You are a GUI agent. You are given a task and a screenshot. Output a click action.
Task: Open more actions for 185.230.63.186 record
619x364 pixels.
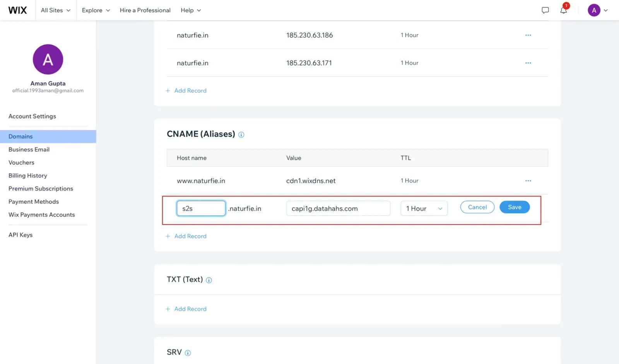coord(528,35)
